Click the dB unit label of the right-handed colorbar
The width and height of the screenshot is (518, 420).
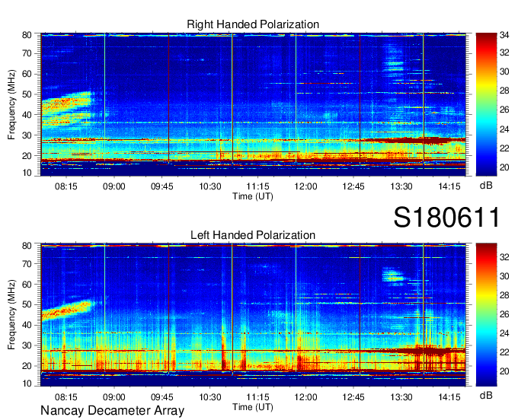(x=486, y=186)
